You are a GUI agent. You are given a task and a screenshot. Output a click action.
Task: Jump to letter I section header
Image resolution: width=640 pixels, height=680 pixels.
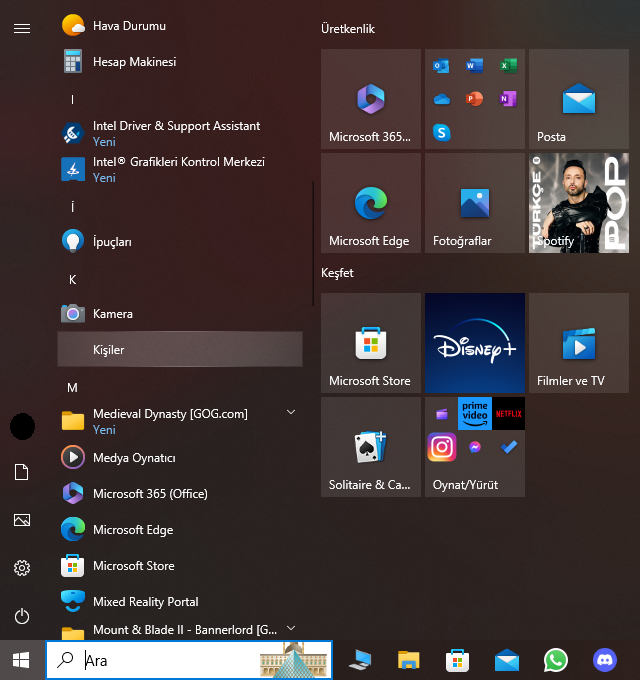pos(72,100)
